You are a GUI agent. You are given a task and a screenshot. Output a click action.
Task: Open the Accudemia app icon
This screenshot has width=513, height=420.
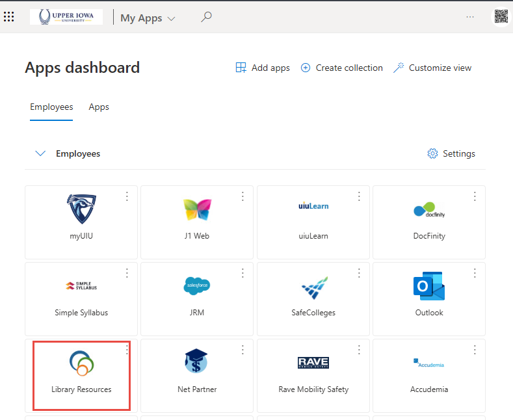[x=429, y=363]
